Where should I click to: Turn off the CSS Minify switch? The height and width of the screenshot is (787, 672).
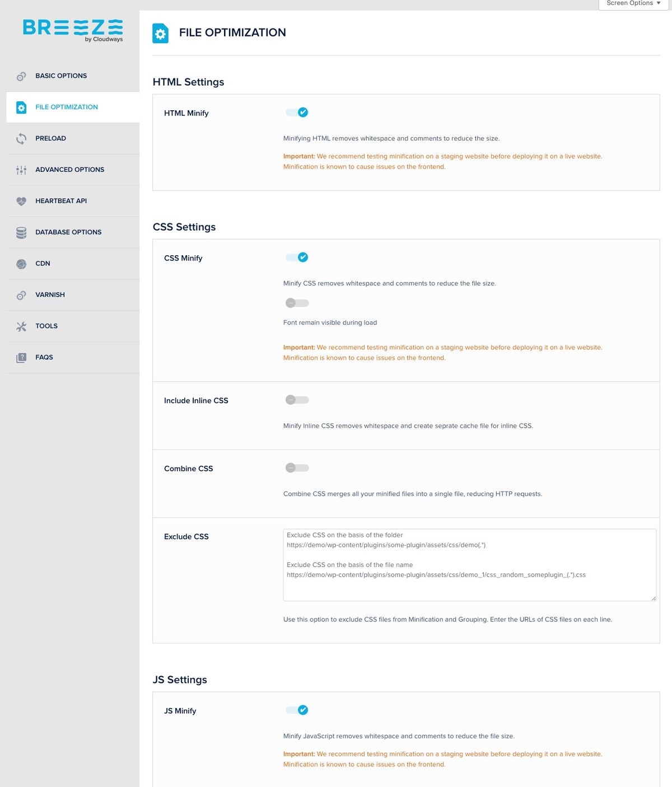point(297,257)
